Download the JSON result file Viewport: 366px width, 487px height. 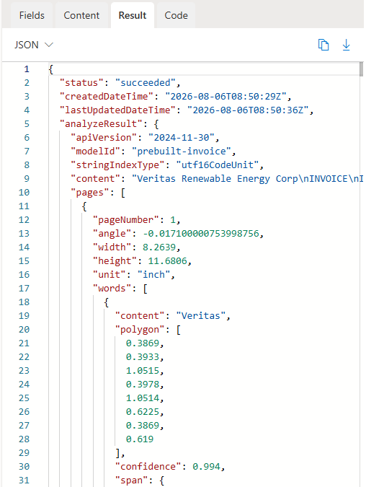pyautogui.click(x=346, y=45)
